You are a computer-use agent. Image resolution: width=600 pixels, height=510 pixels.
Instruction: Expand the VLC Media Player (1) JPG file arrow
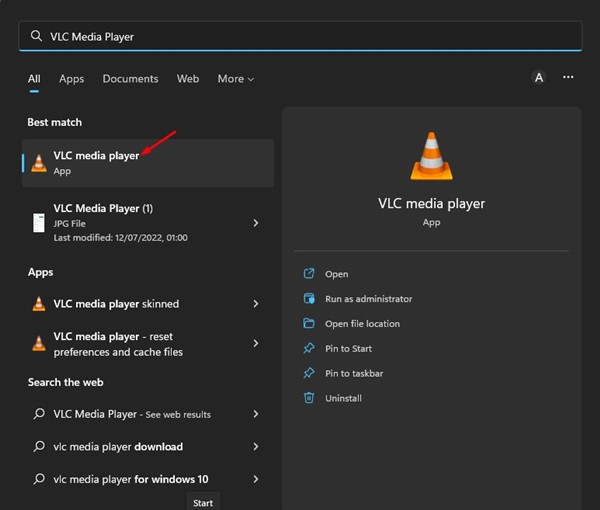pos(256,223)
